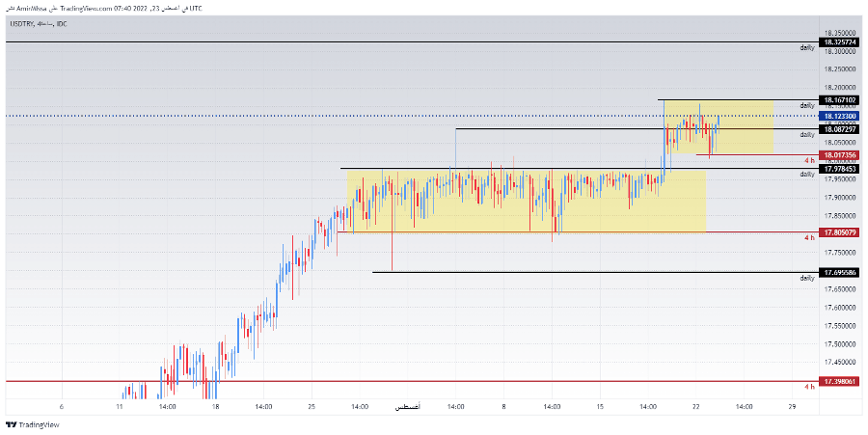This screenshot has height=435, width=868.
Task: Click the 17.450000 axis price tick
Action: coord(840,363)
